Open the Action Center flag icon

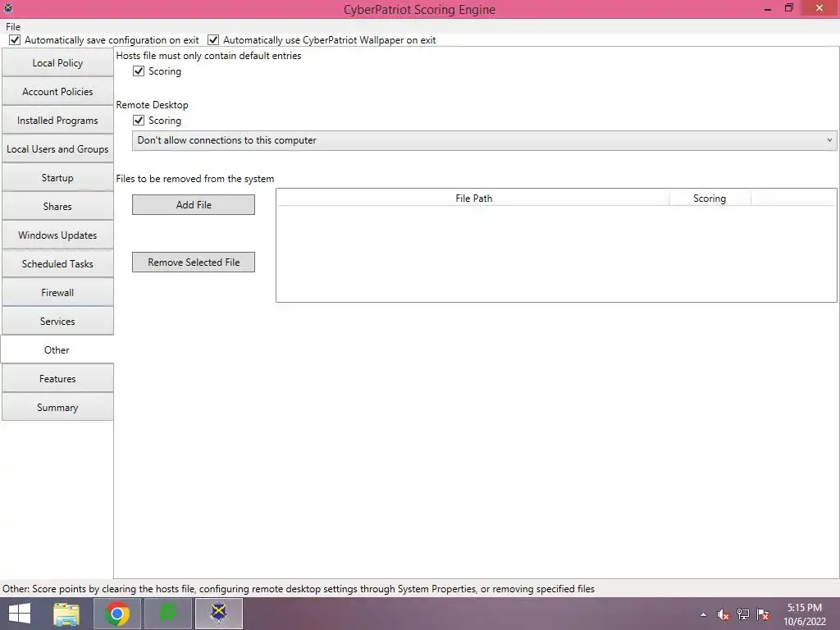[763, 614]
